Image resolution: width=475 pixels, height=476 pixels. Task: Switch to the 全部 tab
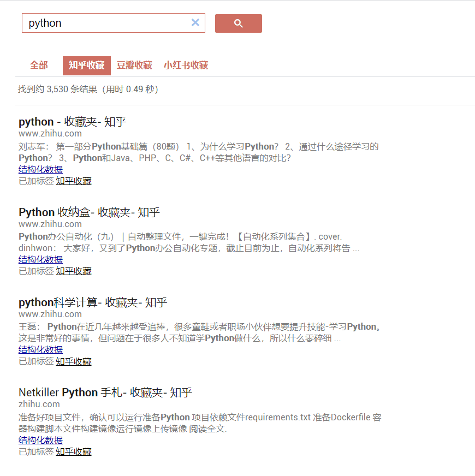pyautogui.click(x=39, y=66)
